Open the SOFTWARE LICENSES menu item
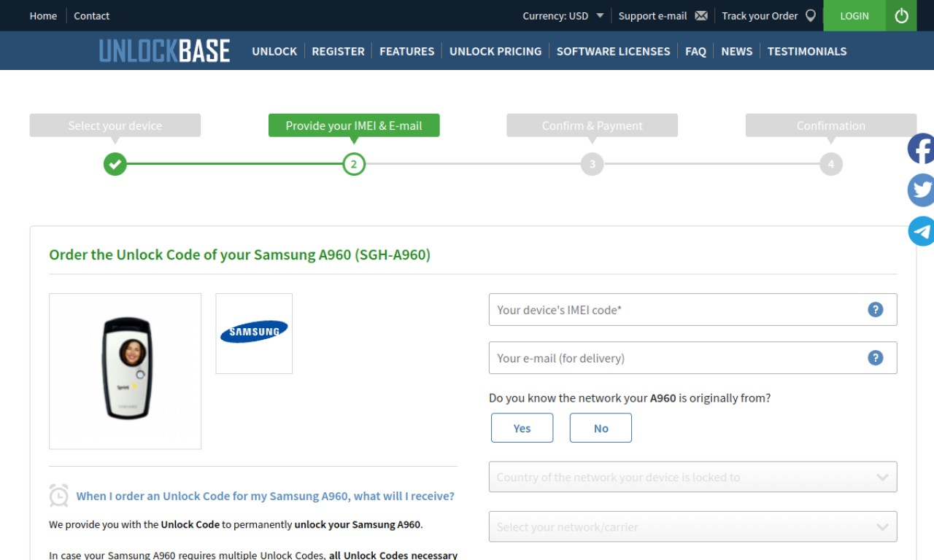Screen dimensions: 934x560 coord(613,51)
